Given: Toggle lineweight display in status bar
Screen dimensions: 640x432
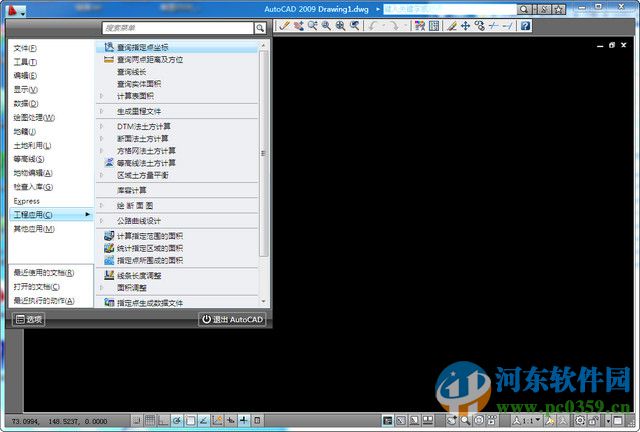Looking at the screenshot, I should [244, 420].
